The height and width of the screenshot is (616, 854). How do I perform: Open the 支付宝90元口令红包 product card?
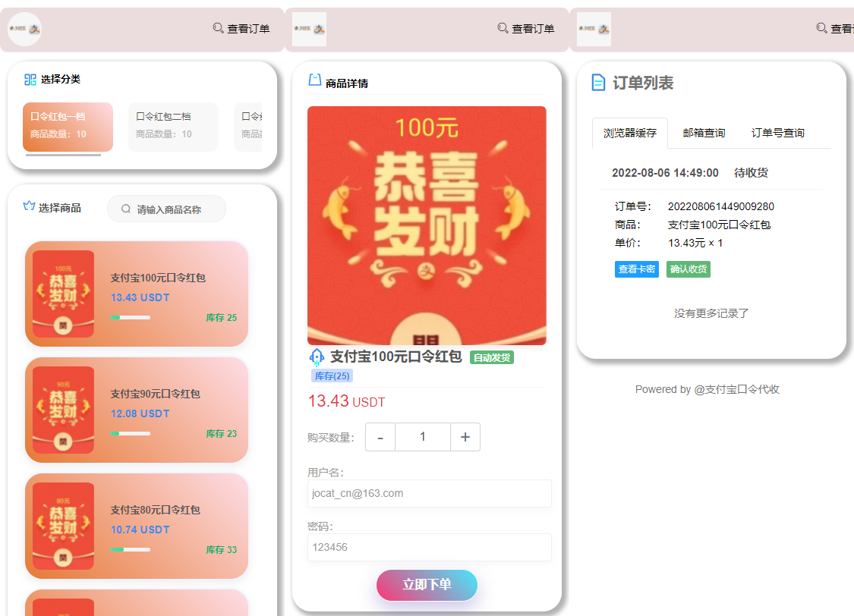tap(137, 410)
